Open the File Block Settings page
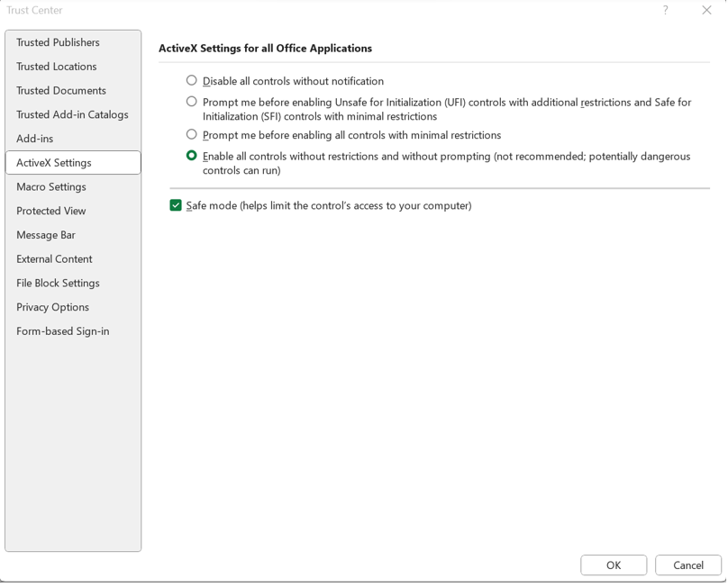This screenshot has width=728, height=587. pos(56,283)
